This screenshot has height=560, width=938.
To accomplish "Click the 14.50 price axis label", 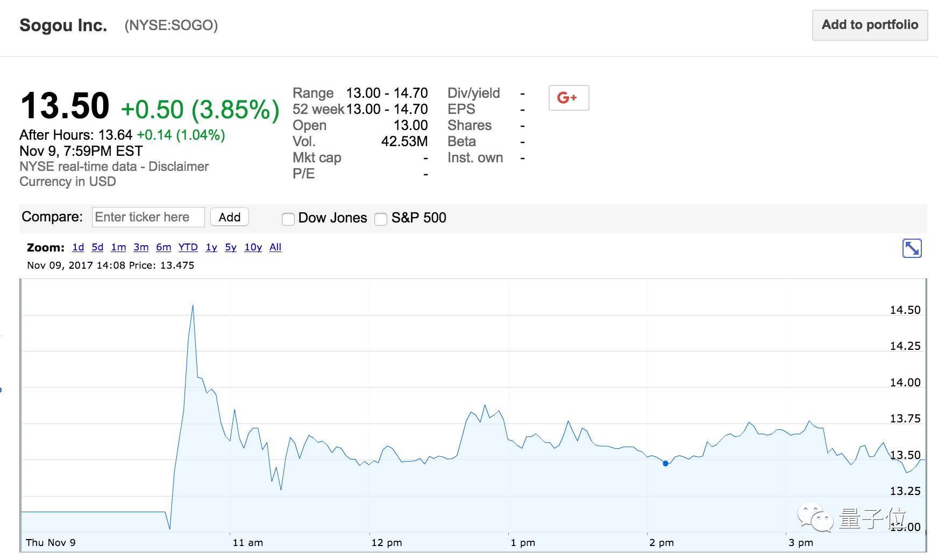I will pyautogui.click(x=905, y=310).
